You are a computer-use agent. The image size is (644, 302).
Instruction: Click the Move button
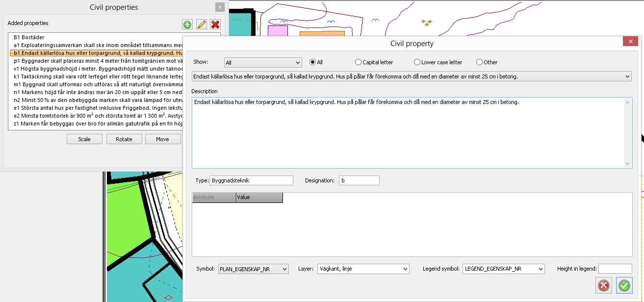click(162, 139)
